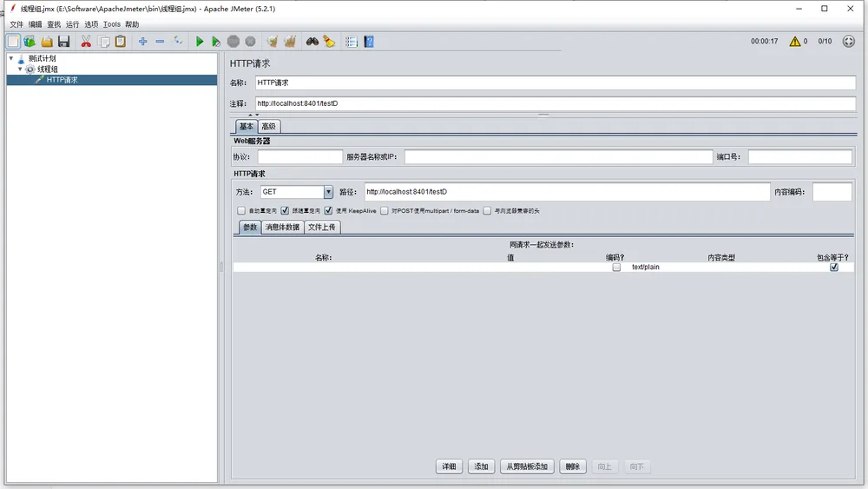Screen dimensions: 868x489
Task: Click the 协议 input field
Action: pyautogui.click(x=300, y=156)
